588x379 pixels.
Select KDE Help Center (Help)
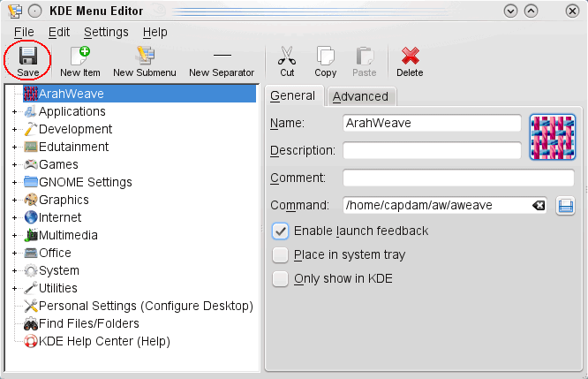[x=97, y=341]
